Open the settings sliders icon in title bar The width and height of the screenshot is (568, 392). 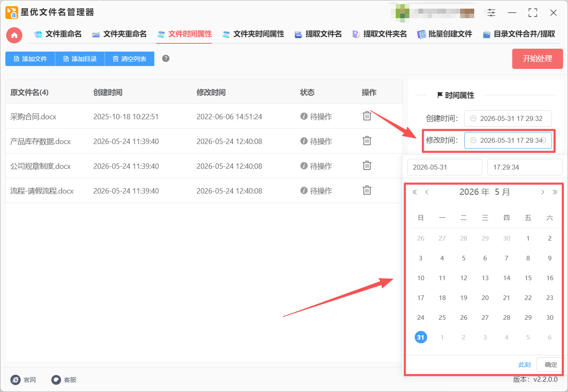491,13
